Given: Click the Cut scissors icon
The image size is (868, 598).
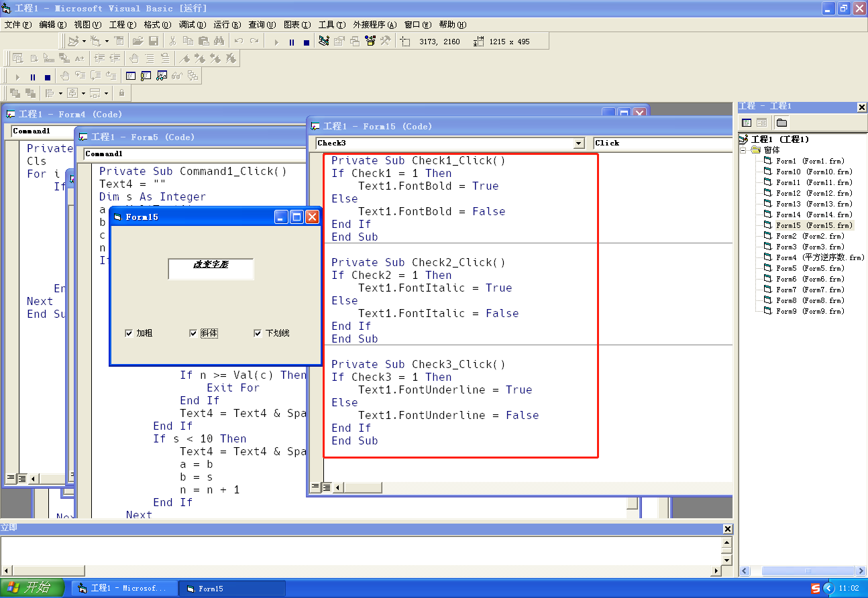Looking at the screenshot, I should point(172,41).
